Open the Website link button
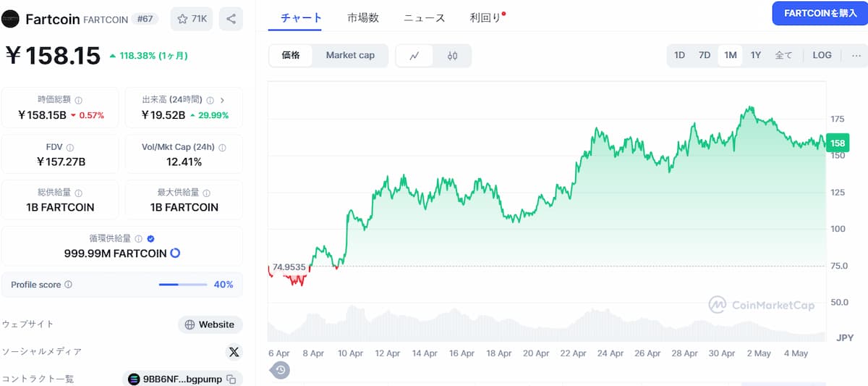 tap(210, 324)
